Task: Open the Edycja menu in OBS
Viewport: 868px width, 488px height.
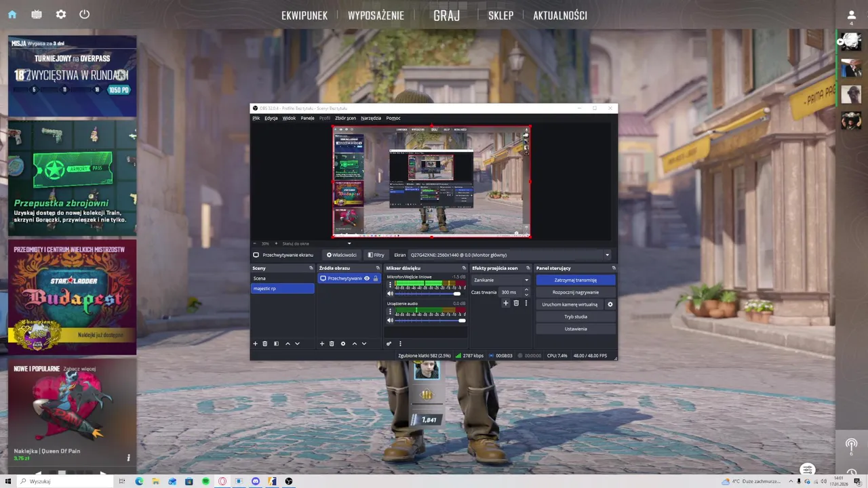Action: click(x=271, y=118)
